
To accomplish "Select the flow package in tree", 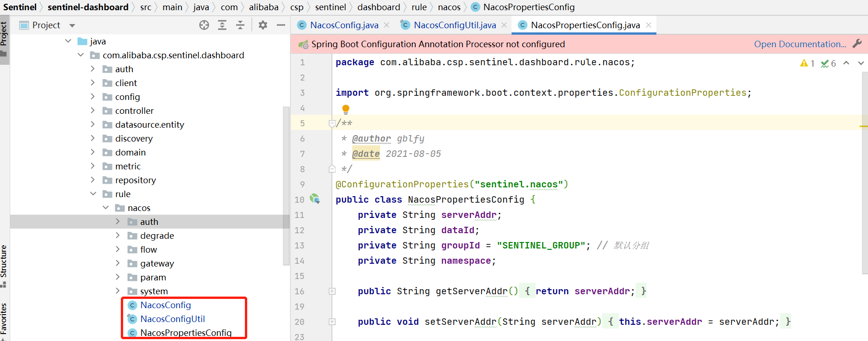I will 149,249.
